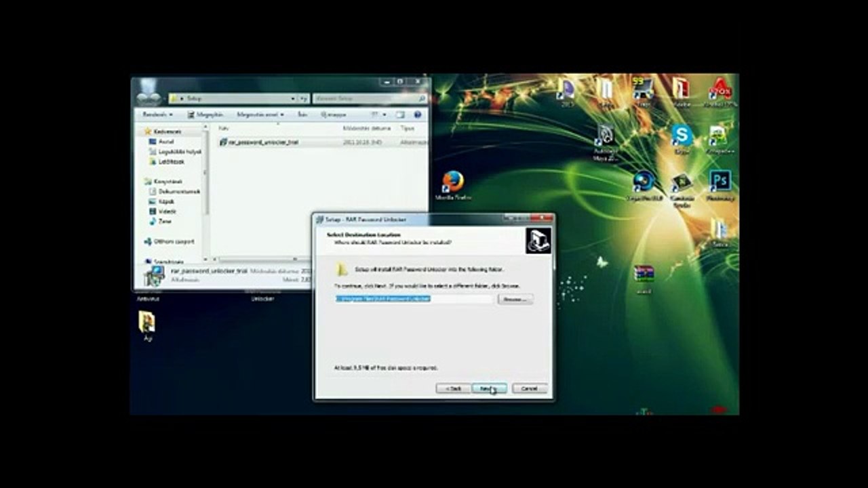This screenshot has width=868, height=488.
Task: Click Next in the setup wizard
Action: 489,388
